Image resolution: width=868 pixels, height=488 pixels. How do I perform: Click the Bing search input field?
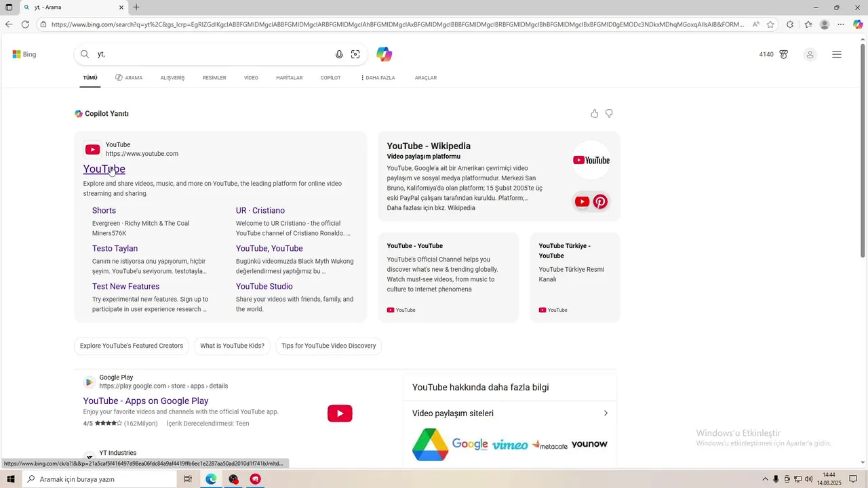214,54
